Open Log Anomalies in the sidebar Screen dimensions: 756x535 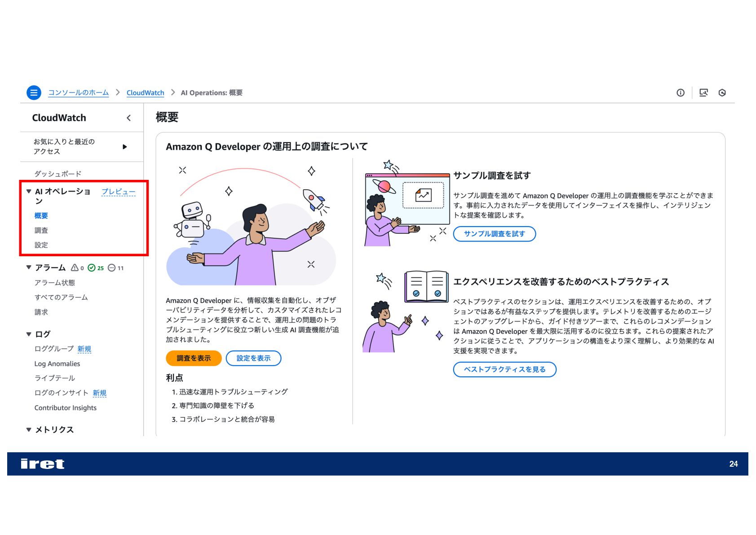[x=57, y=364]
